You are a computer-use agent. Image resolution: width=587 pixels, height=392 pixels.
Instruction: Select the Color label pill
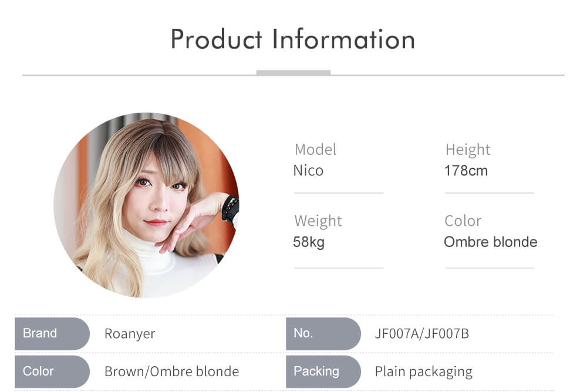point(52,371)
